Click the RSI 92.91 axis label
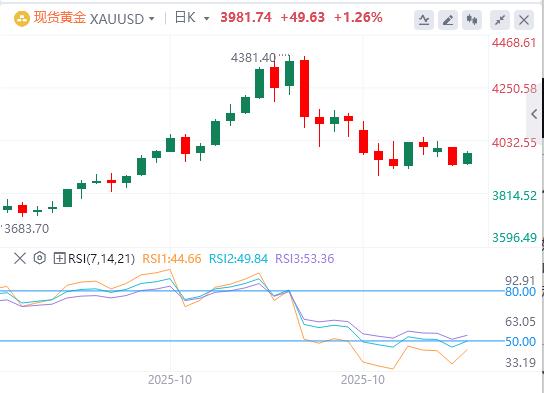The width and height of the screenshot is (544, 393). (x=520, y=280)
